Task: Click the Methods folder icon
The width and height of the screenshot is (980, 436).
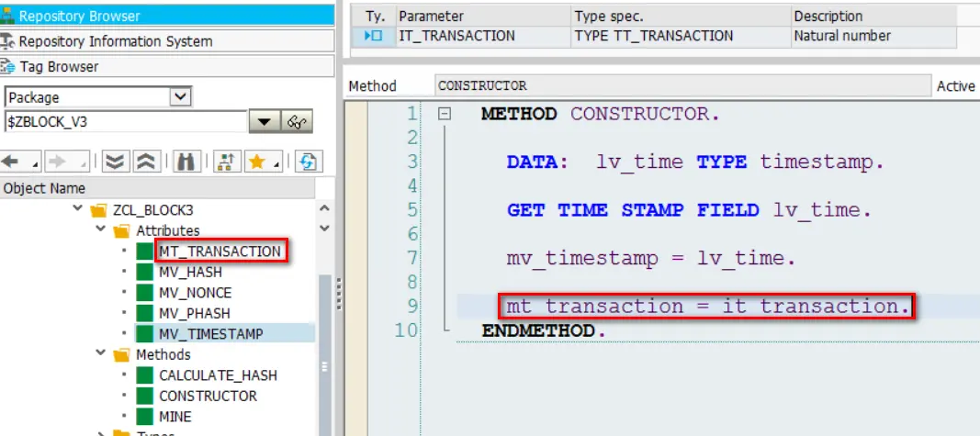Action: [121, 354]
